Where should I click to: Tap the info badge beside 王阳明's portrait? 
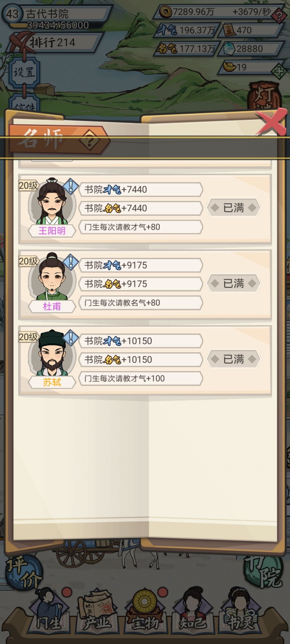click(x=71, y=186)
